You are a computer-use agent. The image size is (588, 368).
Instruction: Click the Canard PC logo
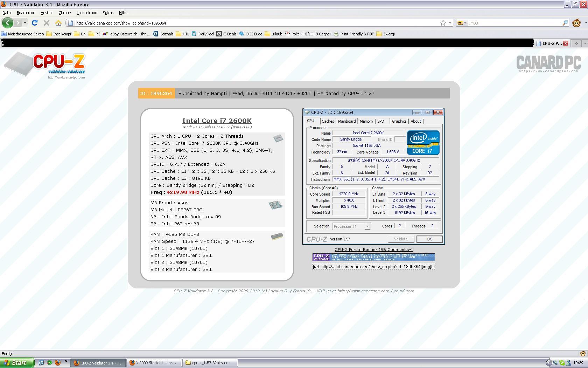pyautogui.click(x=548, y=64)
